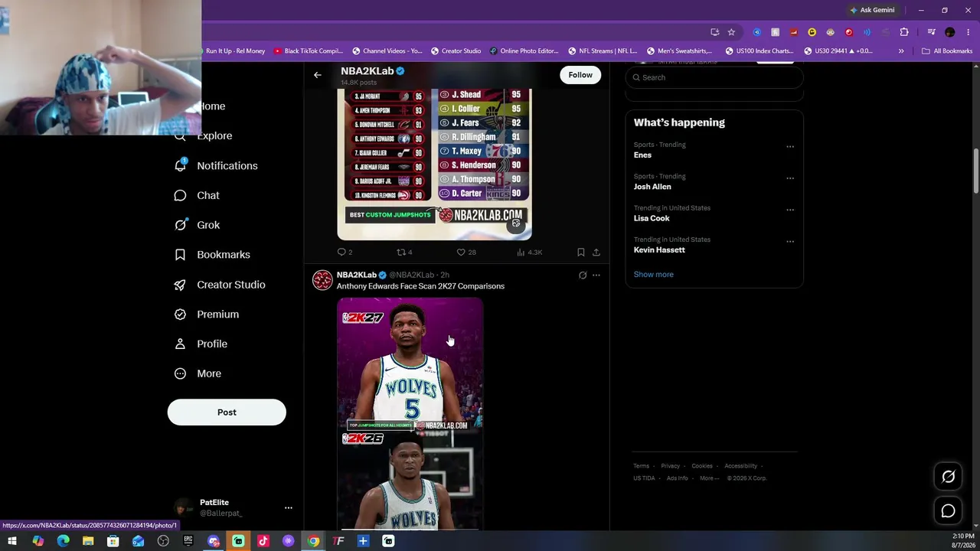Focus the X search box
Viewport: 980px width, 551px height.
714,77
